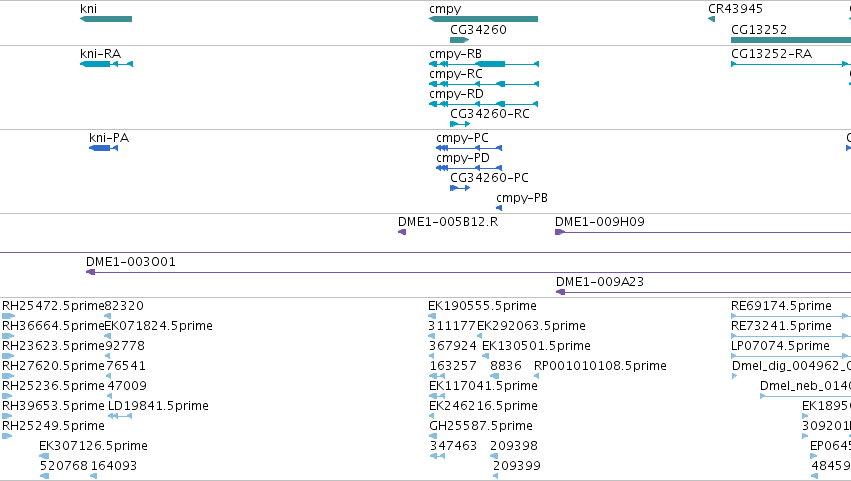Select the DME1-009A23 feature arrowhead
Image resolution: width=851 pixels, height=481 pixels.
coord(561,292)
